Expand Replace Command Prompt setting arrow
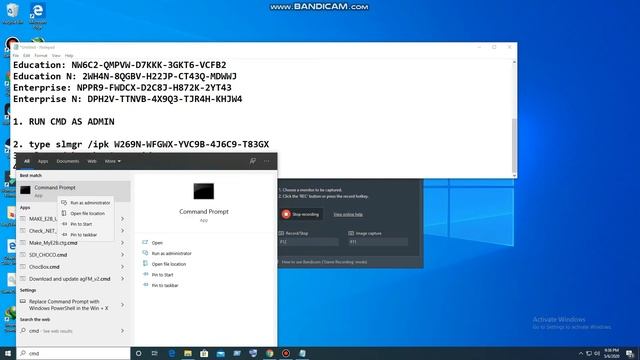The height and width of the screenshot is (360, 640). (122, 305)
